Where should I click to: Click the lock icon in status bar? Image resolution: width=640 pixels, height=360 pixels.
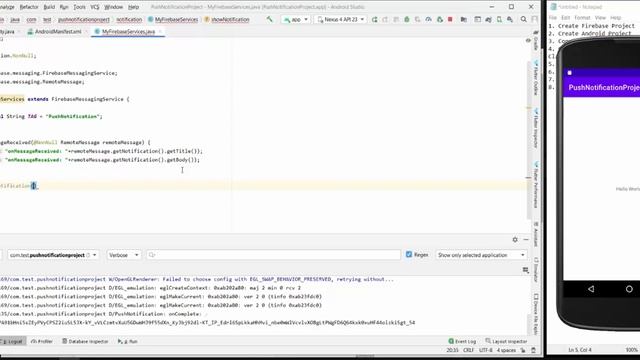[x=523, y=350]
